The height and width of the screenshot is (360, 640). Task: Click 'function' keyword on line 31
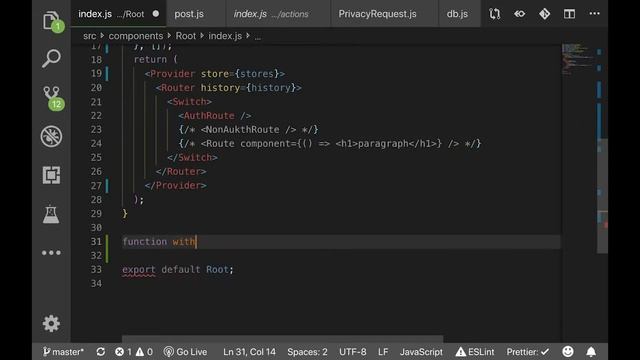[144, 242]
